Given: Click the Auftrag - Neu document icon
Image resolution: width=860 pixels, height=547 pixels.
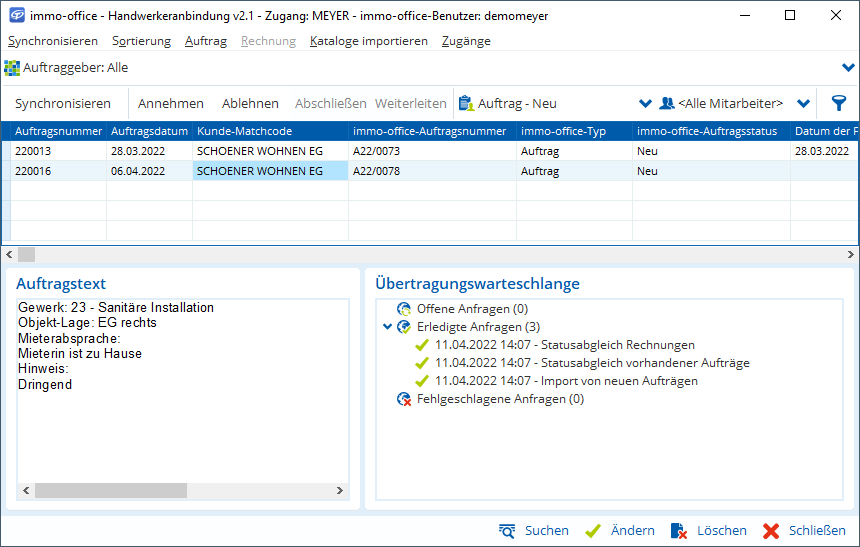Looking at the screenshot, I should coord(465,103).
